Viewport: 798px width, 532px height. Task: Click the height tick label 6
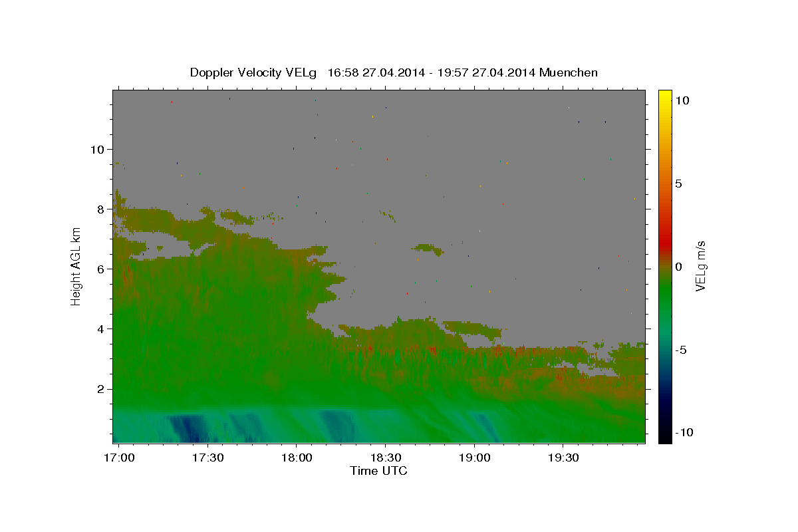click(100, 269)
